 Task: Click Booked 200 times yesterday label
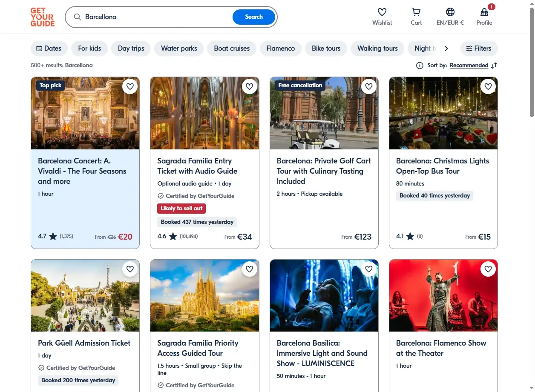[78, 381]
